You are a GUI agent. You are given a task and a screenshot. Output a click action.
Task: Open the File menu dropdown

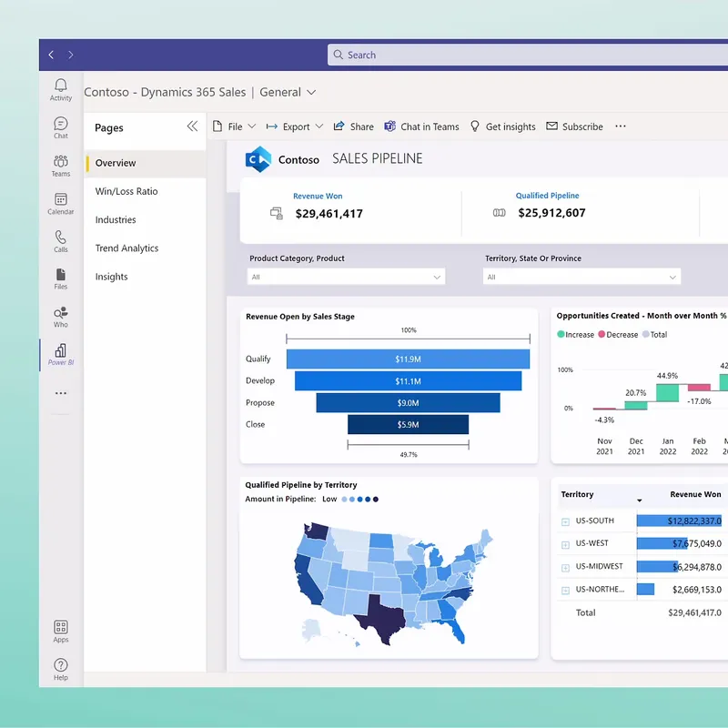tap(234, 126)
